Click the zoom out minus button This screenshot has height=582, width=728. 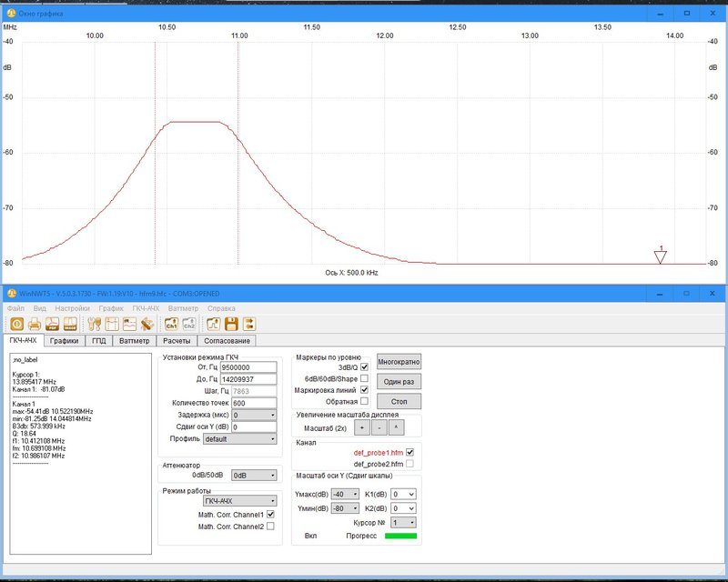pos(379,427)
